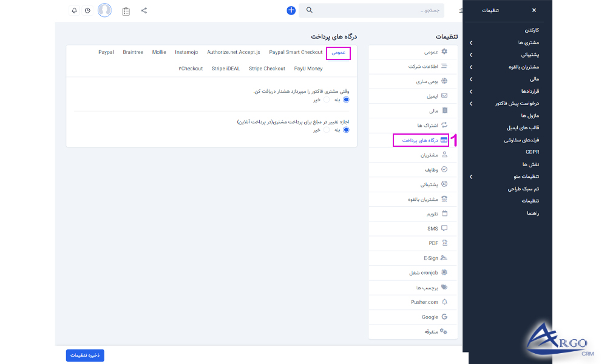Choose خیر for online customer payment setting

tap(327, 129)
